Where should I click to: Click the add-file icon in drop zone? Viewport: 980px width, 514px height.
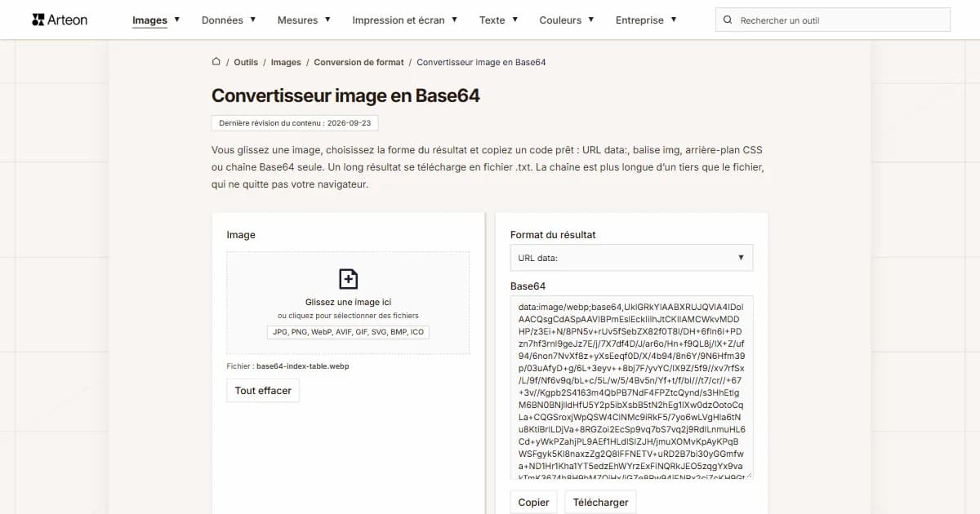pyautogui.click(x=348, y=279)
